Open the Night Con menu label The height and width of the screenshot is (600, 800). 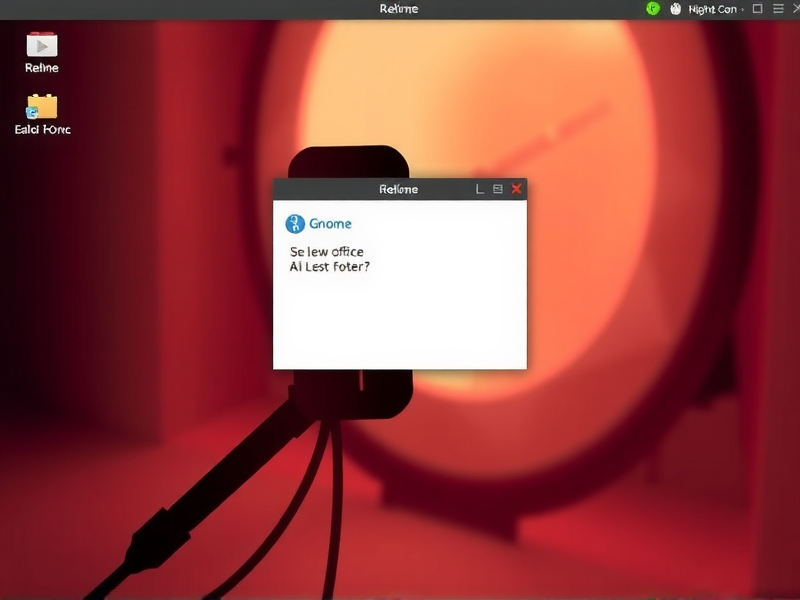coord(712,9)
